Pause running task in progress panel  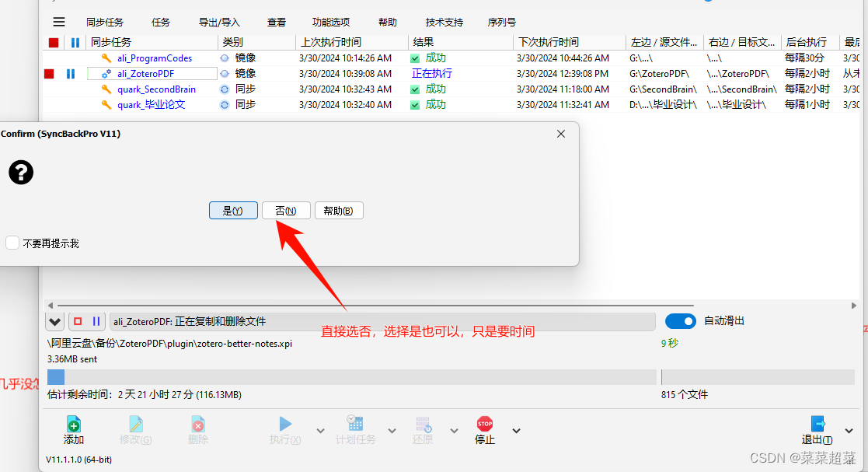point(96,321)
